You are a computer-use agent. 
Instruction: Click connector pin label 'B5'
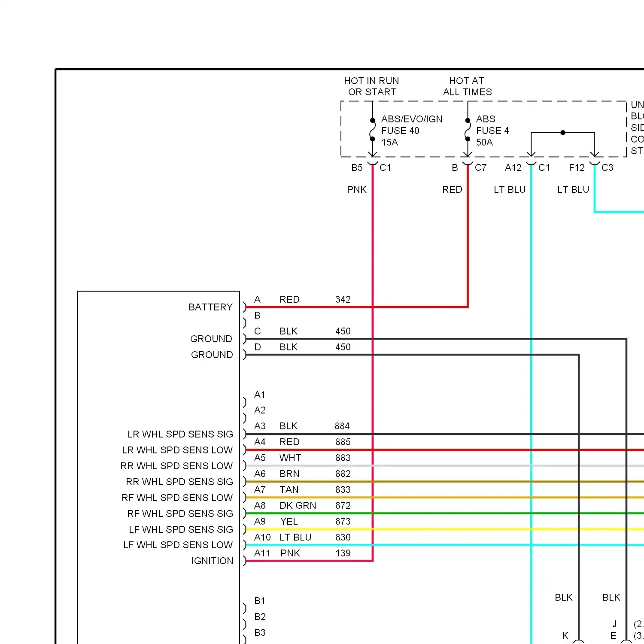(x=357, y=167)
